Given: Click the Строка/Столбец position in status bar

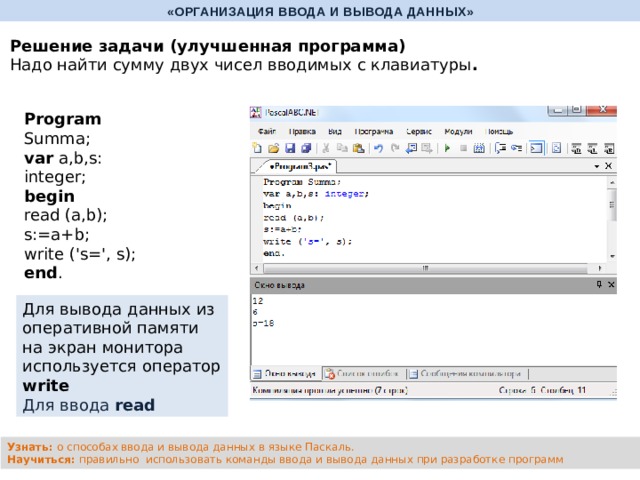Looking at the screenshot, I should (x=542, y=391).
